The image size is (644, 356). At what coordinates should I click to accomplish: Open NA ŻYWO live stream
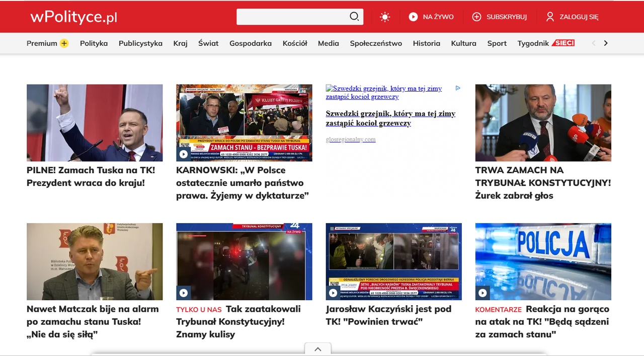coord(431,17)
